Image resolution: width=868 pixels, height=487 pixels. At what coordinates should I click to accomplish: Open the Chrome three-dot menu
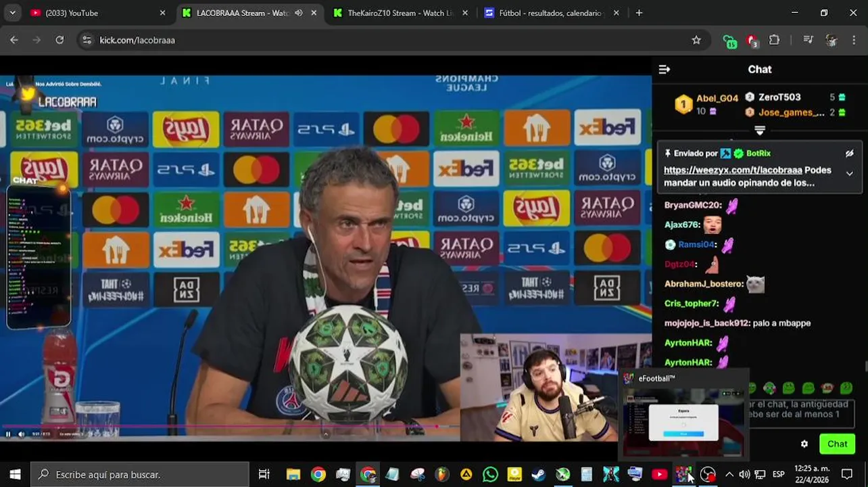(854, 40)
